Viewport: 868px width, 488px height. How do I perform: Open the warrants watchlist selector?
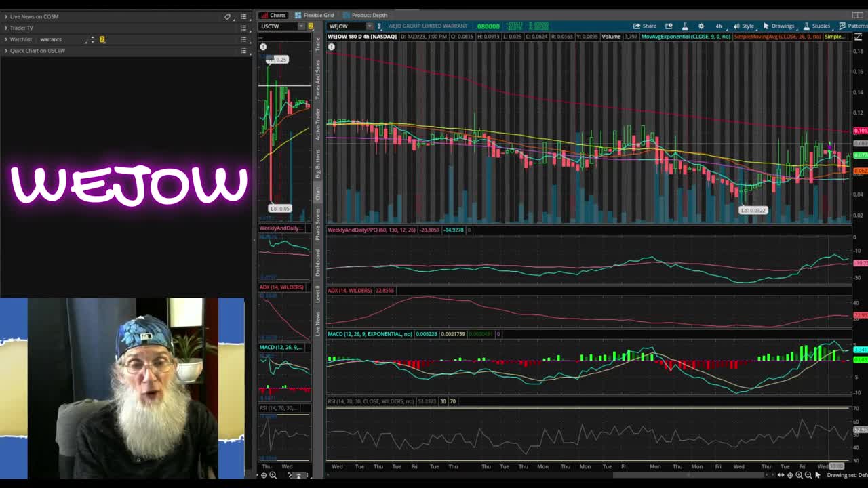tap(61, 39)
